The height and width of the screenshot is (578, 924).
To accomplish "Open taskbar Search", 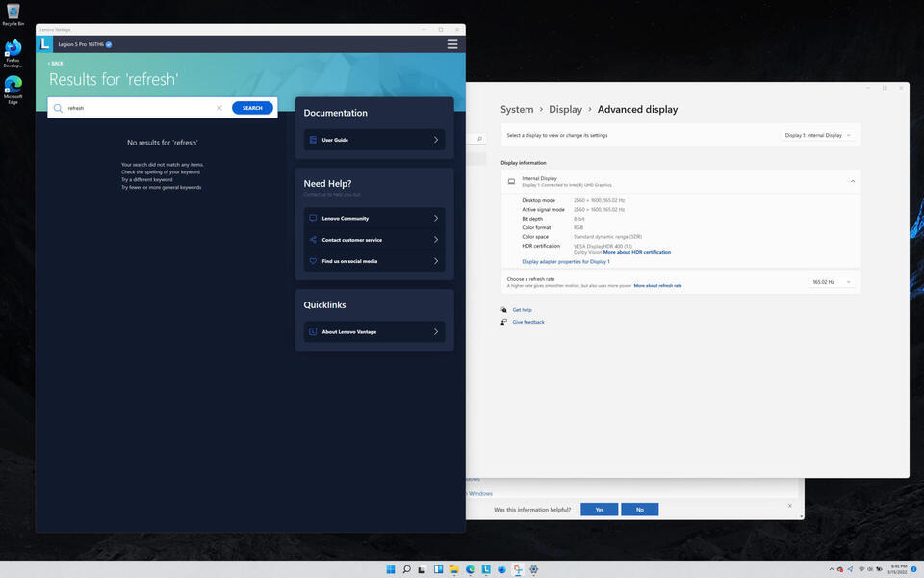I will [x=406, y=569].
